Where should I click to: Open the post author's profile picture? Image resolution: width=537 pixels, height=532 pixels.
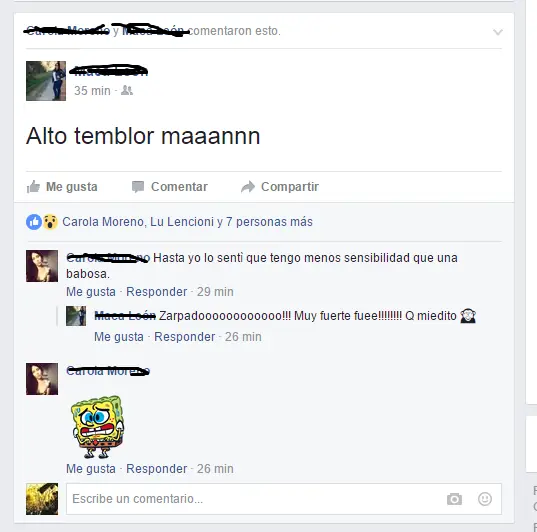coord(46,81)
